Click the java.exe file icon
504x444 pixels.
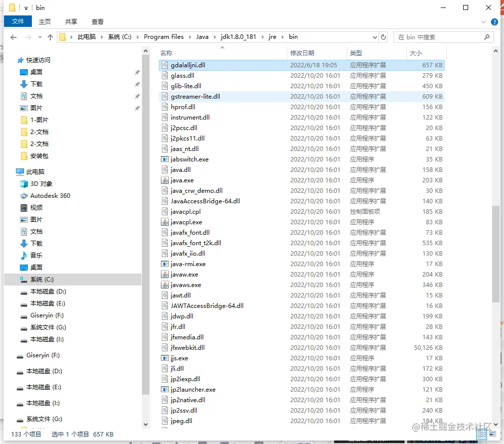[x=165, y=180]
